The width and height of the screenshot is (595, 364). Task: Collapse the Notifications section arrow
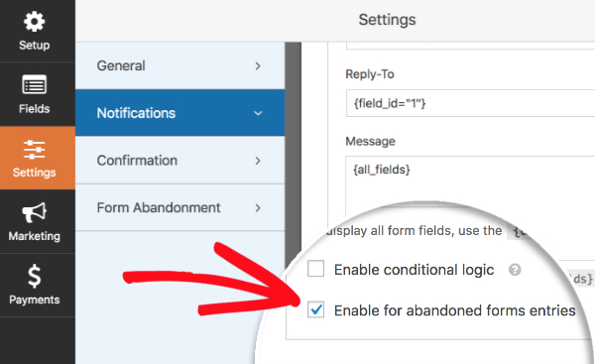pos(258,113)
